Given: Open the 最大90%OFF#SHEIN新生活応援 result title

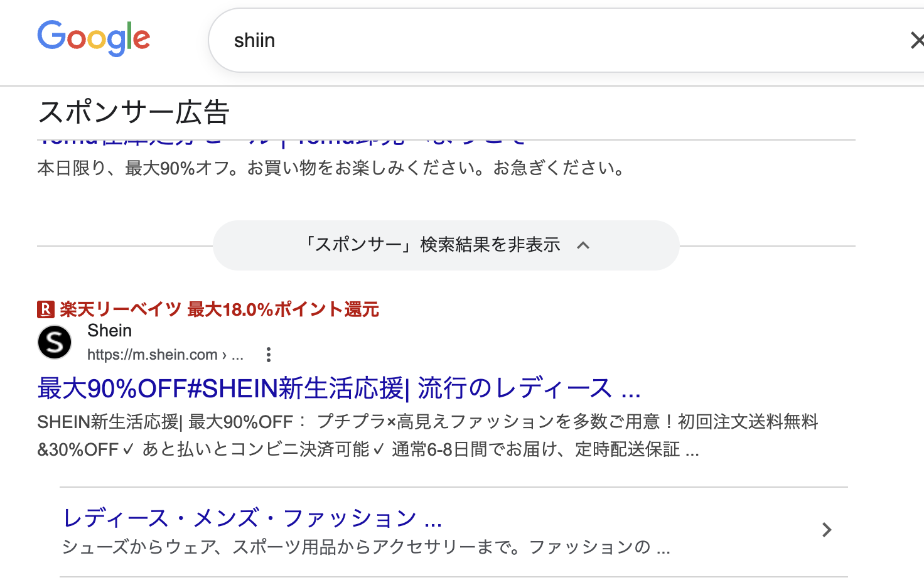Looking at the screenshot, I should (x=339, y=389).
